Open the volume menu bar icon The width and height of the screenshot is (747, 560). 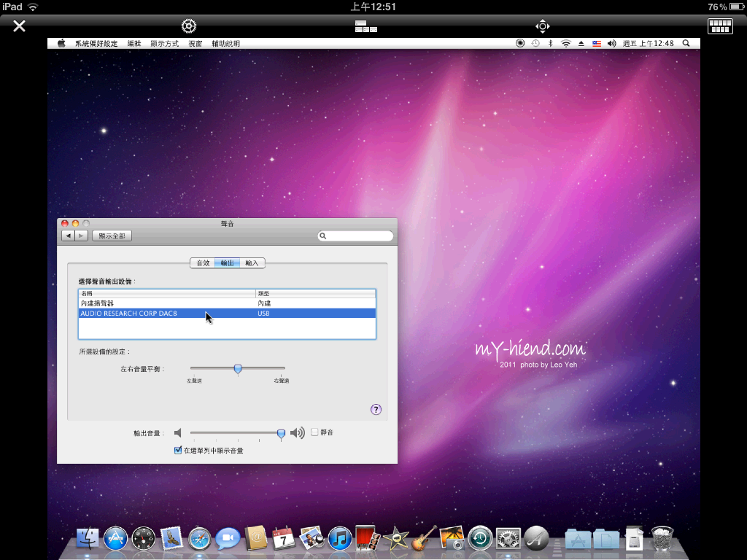(x=612, y=43)
